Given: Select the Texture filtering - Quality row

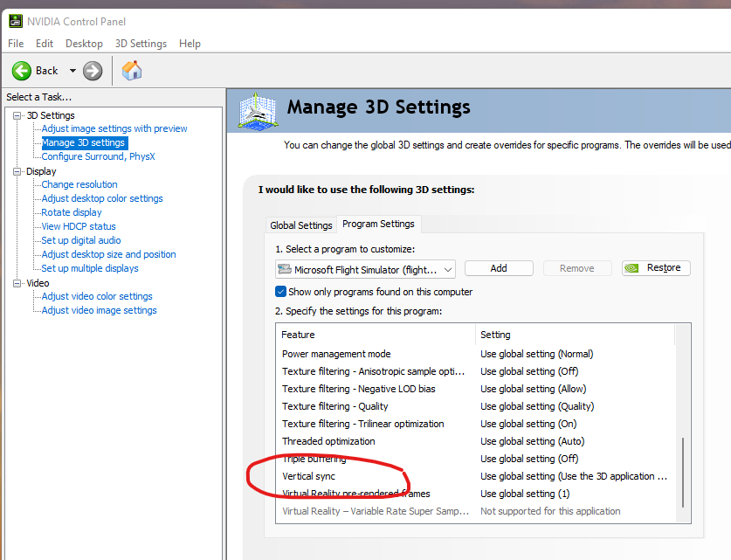Looking at the screenshot, I should click(474, 406).
